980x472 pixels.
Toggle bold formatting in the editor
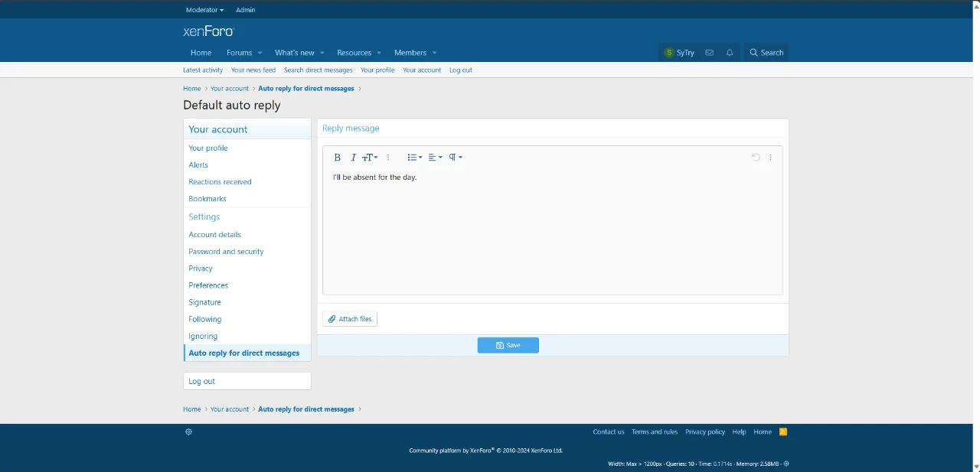(x=337, y=158)
